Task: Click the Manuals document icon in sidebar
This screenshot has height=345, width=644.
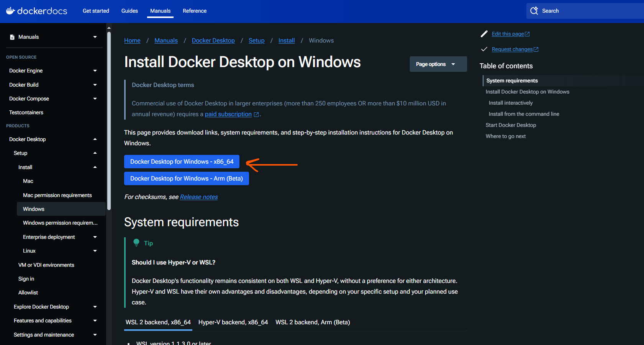Action: [x=12, y=37]
